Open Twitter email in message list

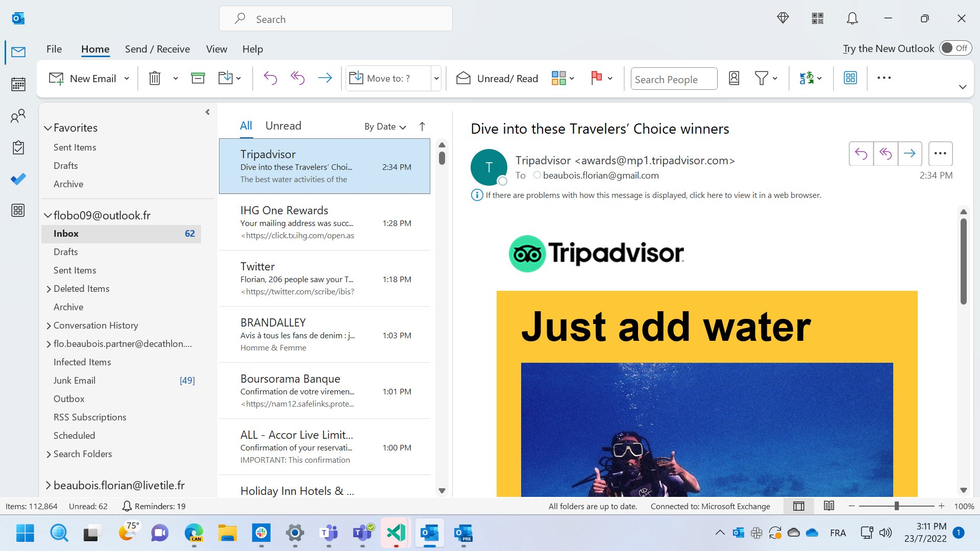click(x=325, y=279)
